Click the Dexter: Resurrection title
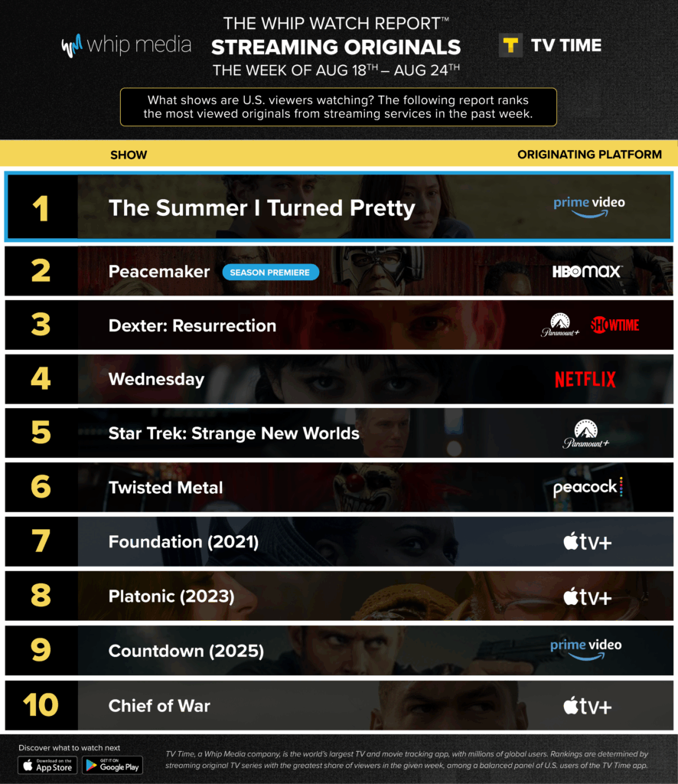Screen dimensions: 678x784 (192, 325)
